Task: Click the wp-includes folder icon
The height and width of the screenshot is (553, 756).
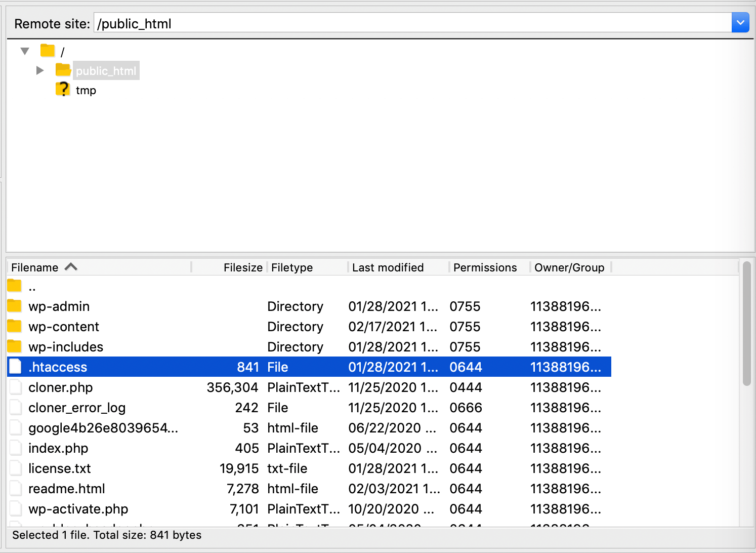Action: click(15, 346)
